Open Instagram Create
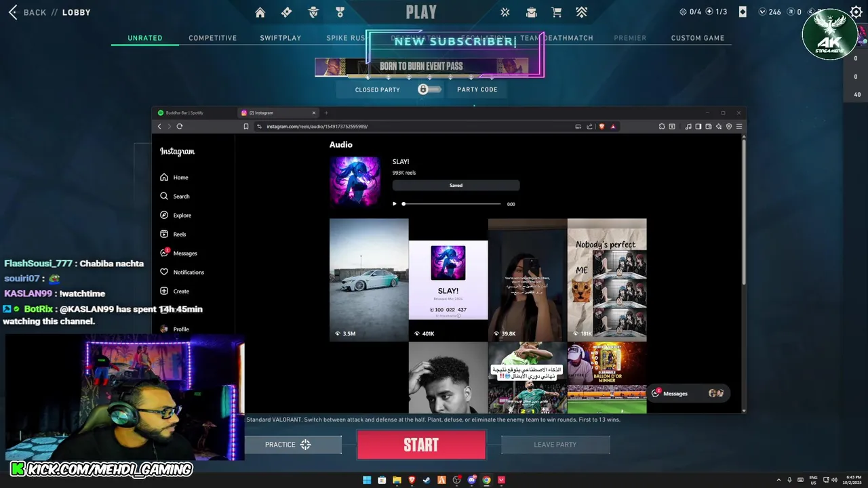This screenshot has height=488, width=868. pos(174,291)
